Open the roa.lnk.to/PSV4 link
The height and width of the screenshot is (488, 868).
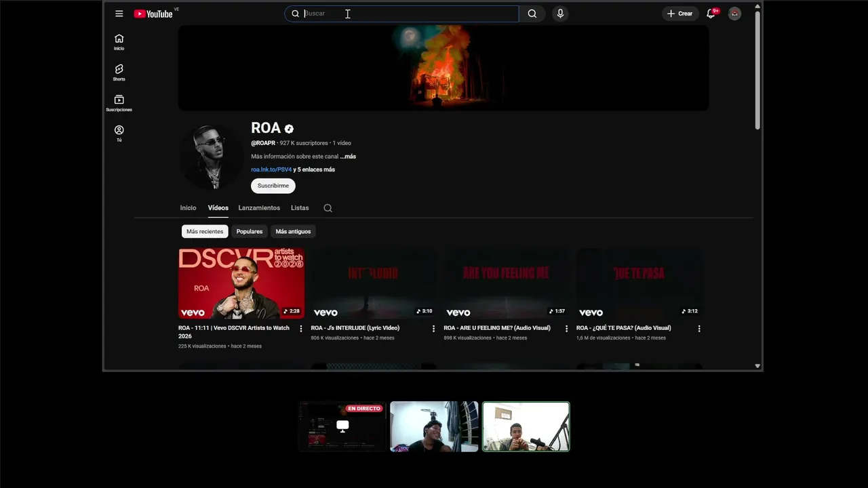click(x=271, y=169)
